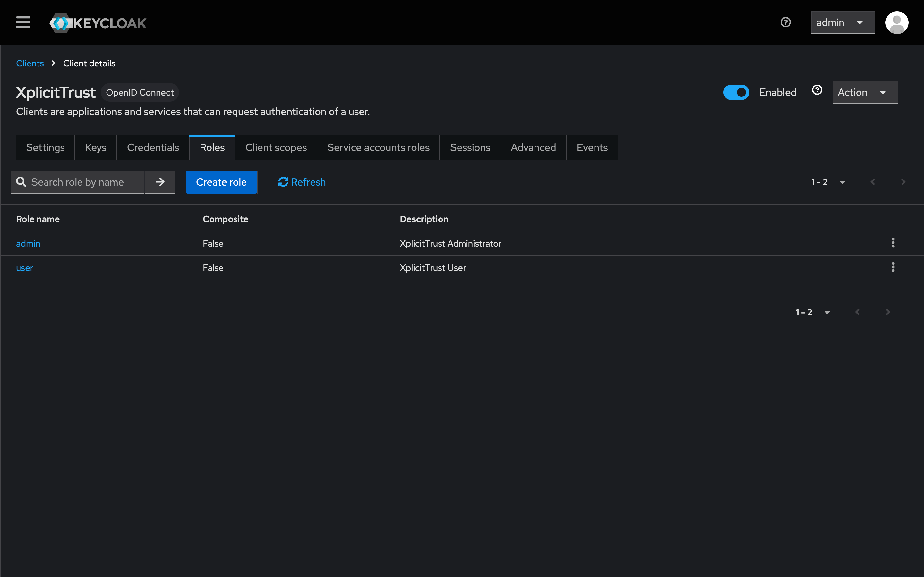Click the search arrow submit button
The image size is (924, 577).
coord(160,182)
